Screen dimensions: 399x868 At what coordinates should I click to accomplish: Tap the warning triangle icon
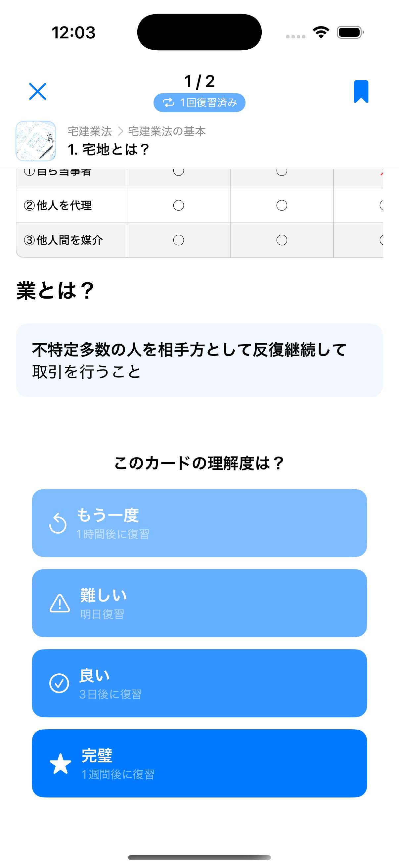(x=60, y=603)
